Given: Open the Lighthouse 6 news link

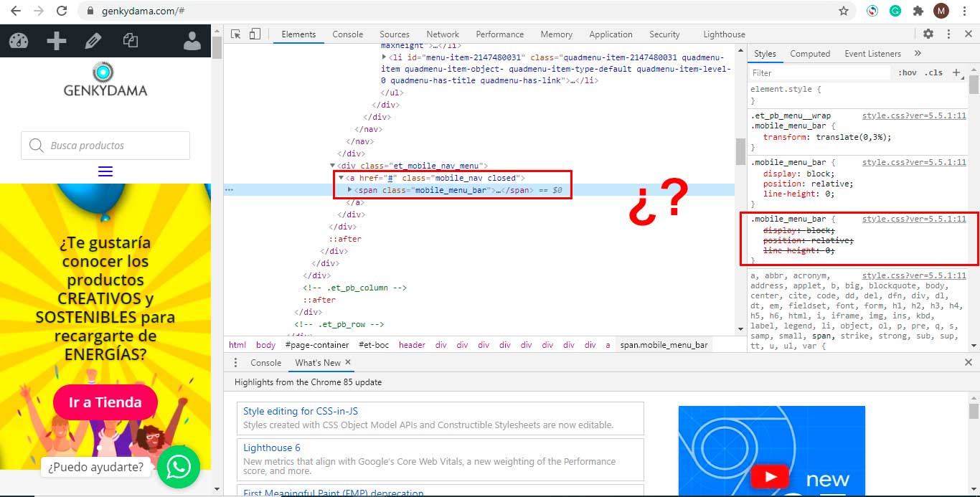Looking at the screenshot, I should pos(272,448).
